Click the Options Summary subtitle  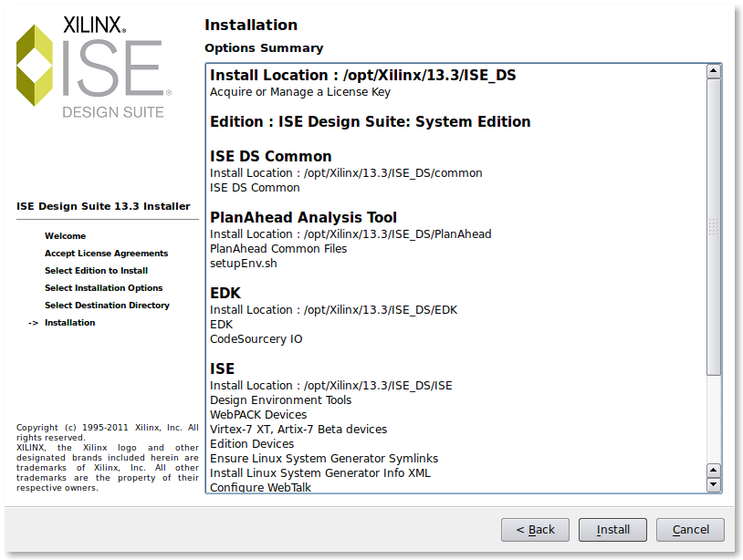264,48
